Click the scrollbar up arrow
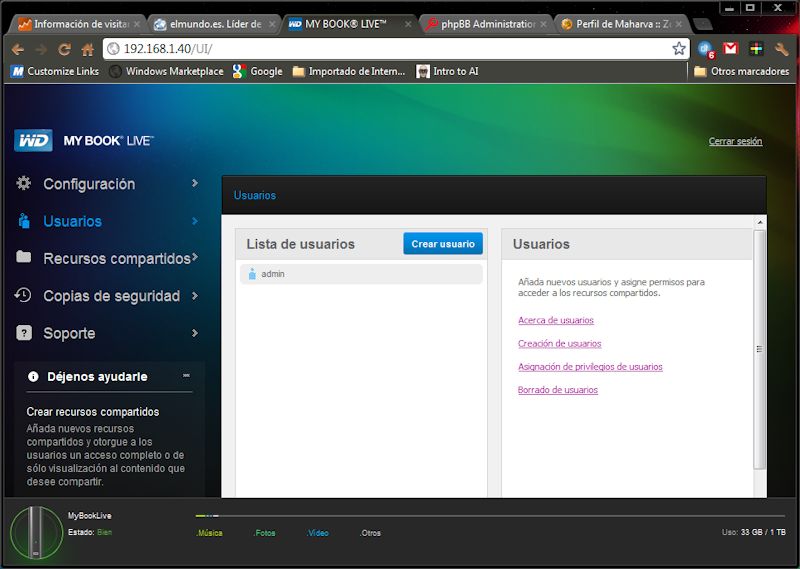 [760, 222]
